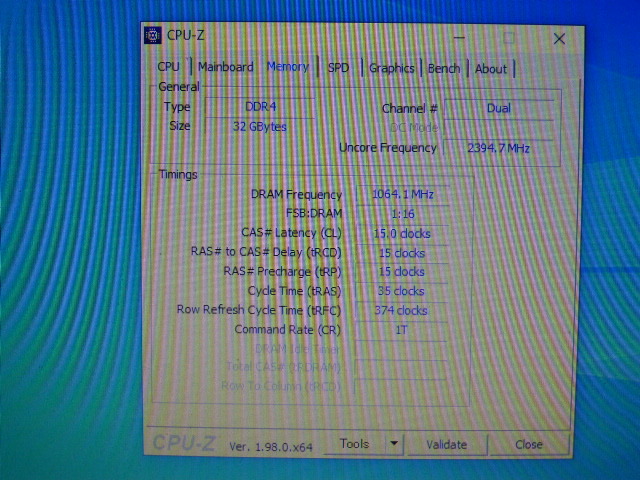Click the empty DRAM Idle Timer field
Screen dimensions: 640x480
(x=401, y=349)
